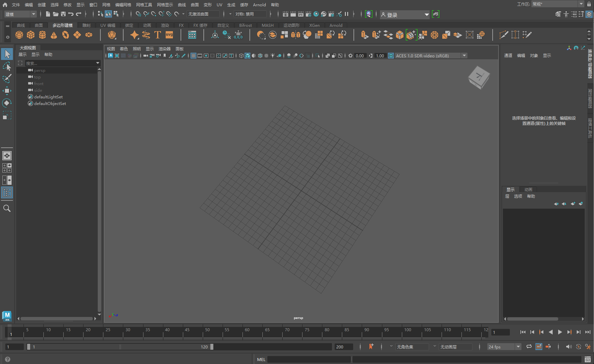Click the Home icon in menu bar
This screenshot has height=364, width=594.
coord(5,5)
